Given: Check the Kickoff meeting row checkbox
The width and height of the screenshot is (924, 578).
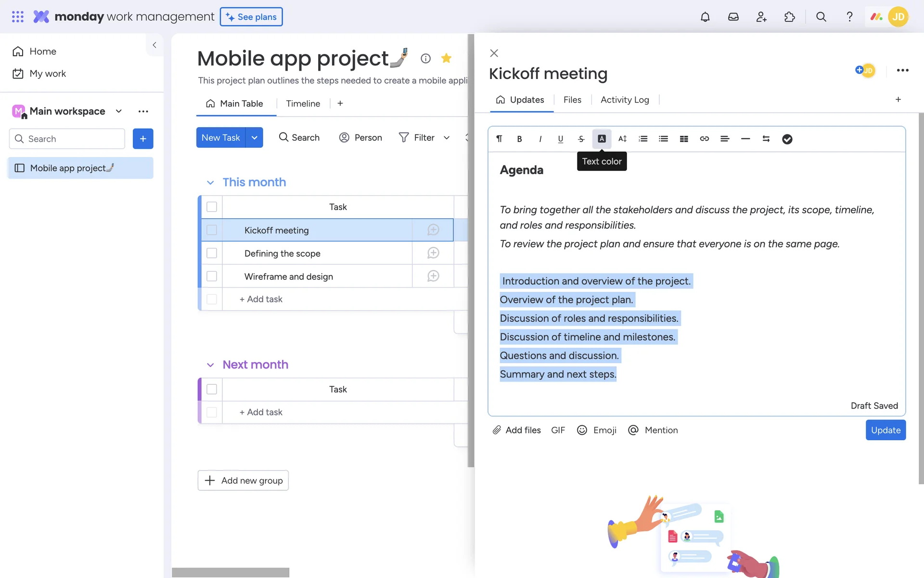Looking at the screenshot, I should [212, 230].
